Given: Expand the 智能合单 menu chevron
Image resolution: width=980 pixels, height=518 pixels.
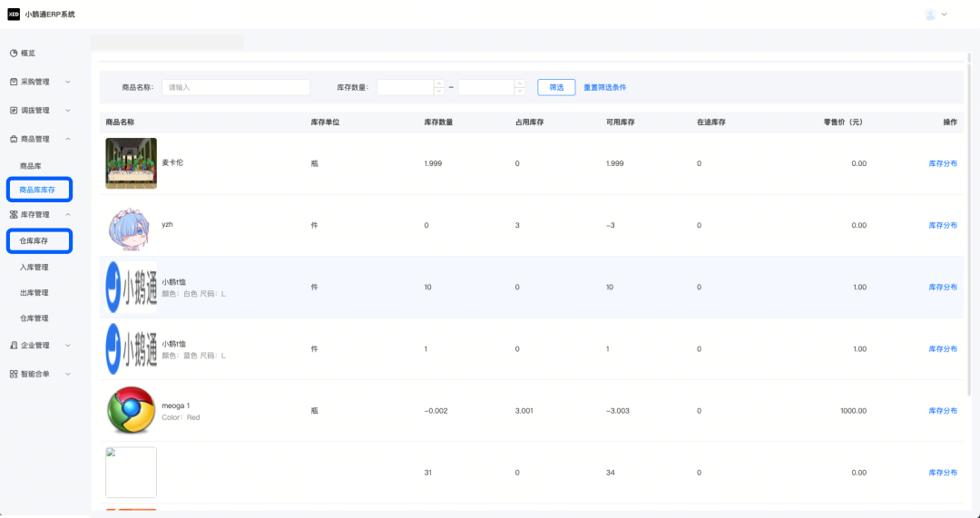Looking at the screenshot, I should 68,374.
